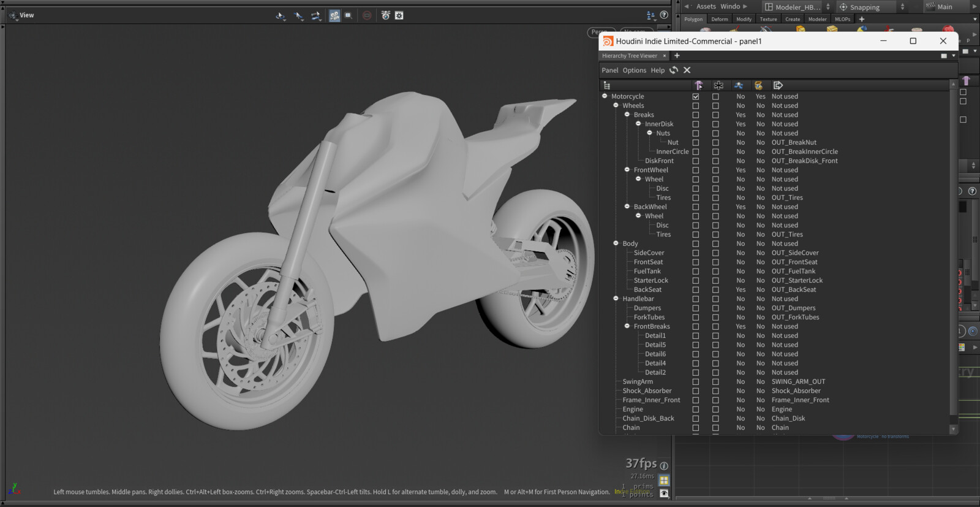Click the refresh icon in Hierarchy Tree Viewer
980x507 pixels.
tap(674, 71)
